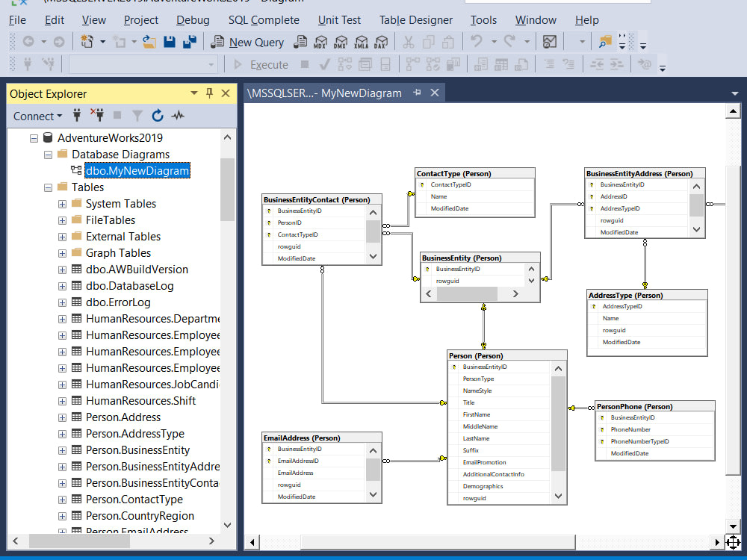
Task: Open the Undo history dropdown arrow
Action: pyautogui.click(x=494, y=42)
